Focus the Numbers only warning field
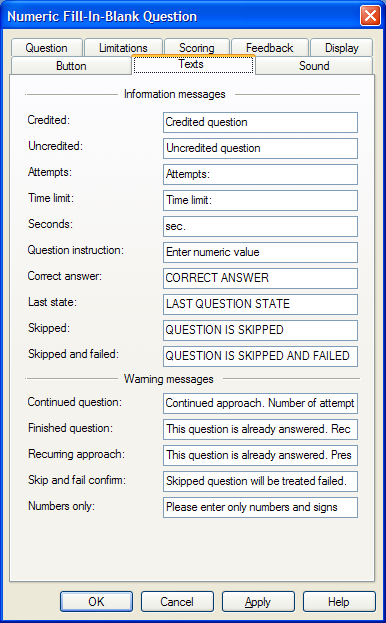This screenshot has width=386, height=623. (x=260, y=507)
